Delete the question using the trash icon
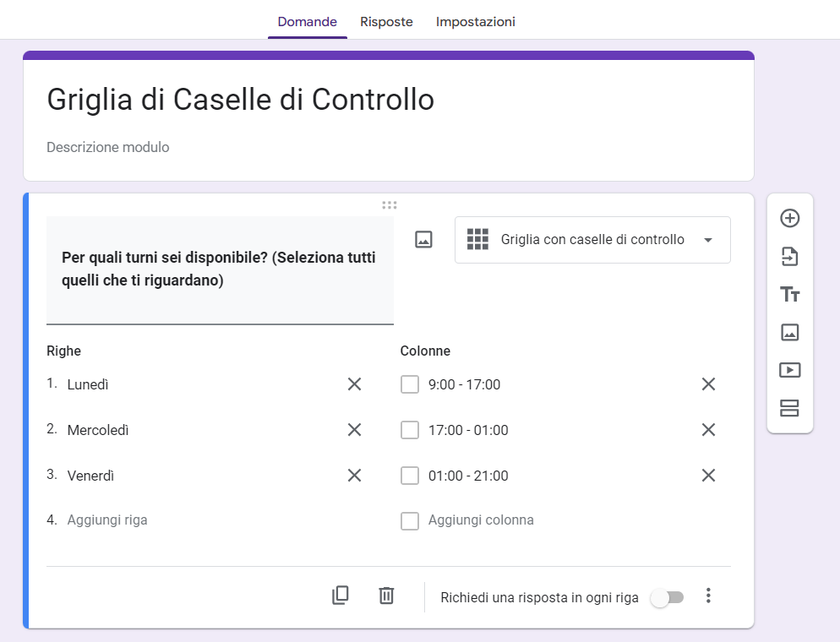 386,596
